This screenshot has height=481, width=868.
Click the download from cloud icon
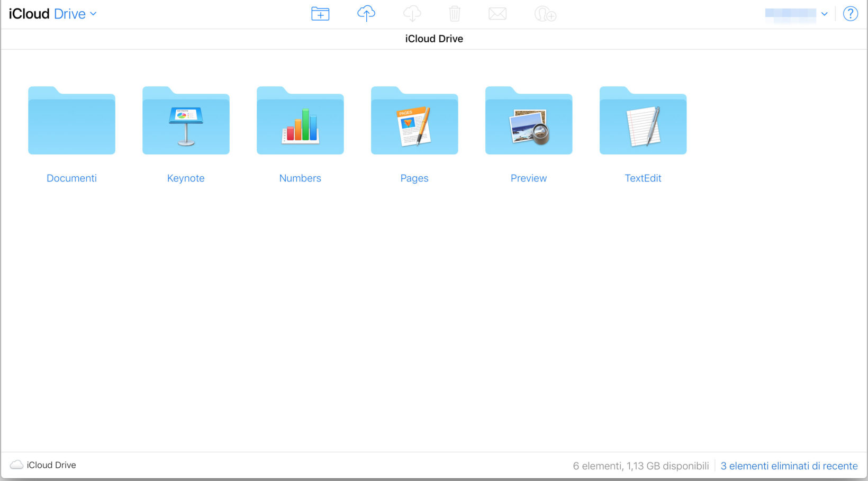[x=412, y=13]
